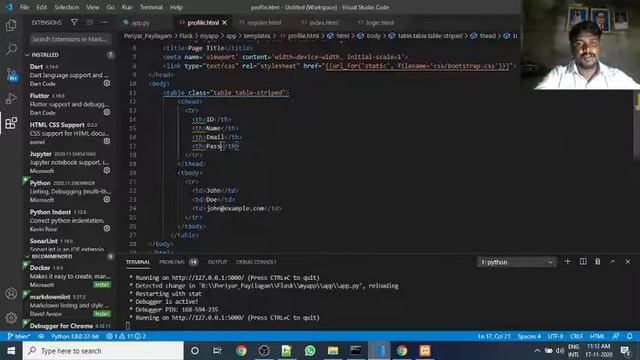Open File Explorer from the taskbar
The width and height of the screenshot is (640, 360).
point(333,350)
